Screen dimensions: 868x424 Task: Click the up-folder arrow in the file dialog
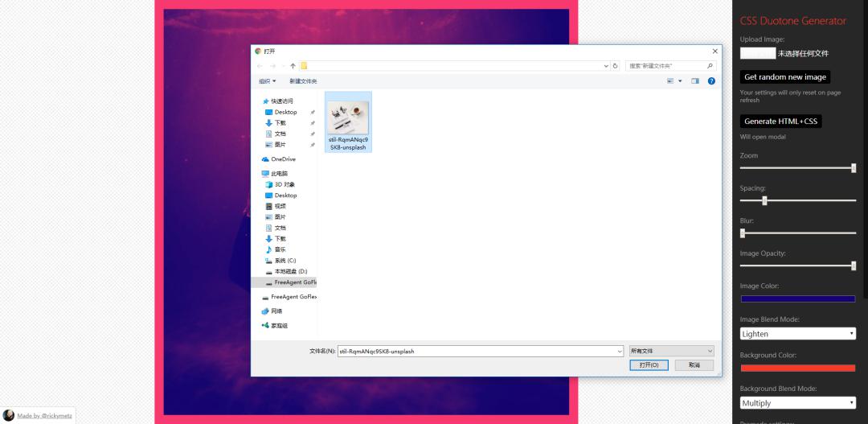pyautogui.click(x=293, y=66)
